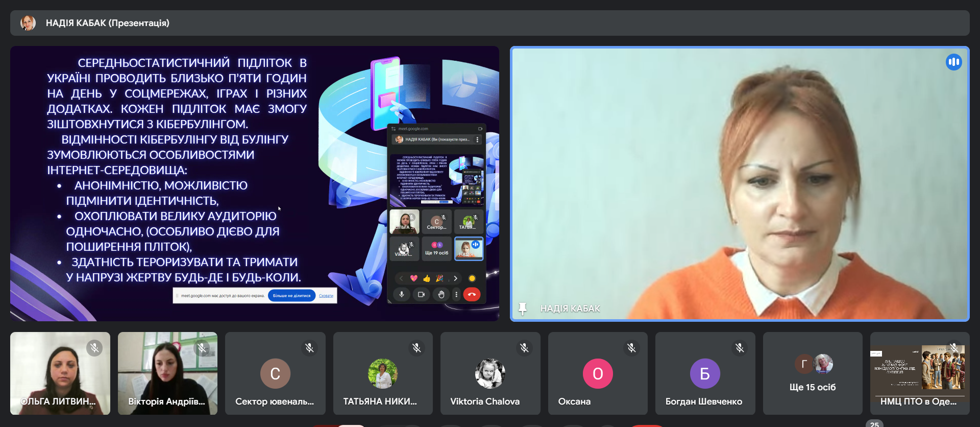Click the red hang-up icon in the mini Meet window
The width and height of the screenshot is (980, 427).
(x=472, y=294)
